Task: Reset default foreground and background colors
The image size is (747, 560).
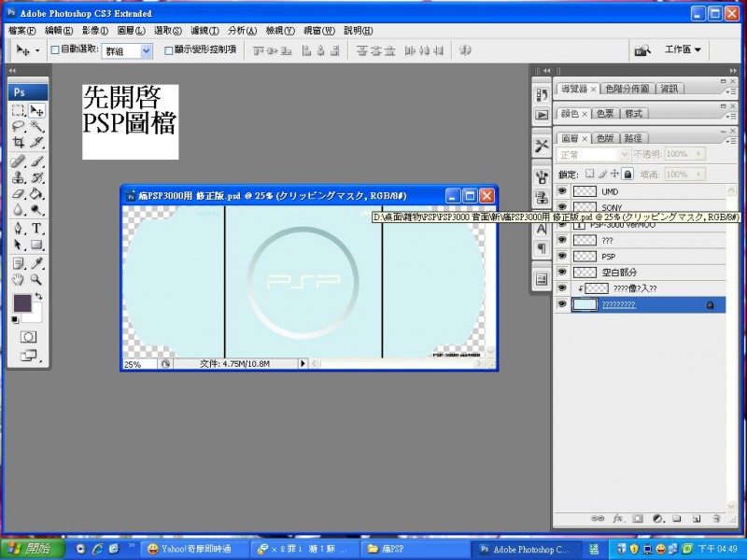Action: click(x=15, y=319)
